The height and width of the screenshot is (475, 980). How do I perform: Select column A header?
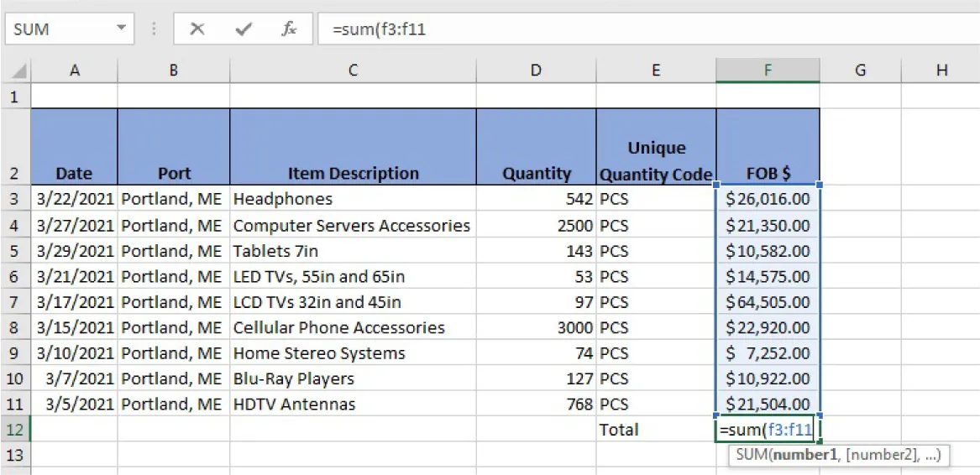click(x=75, y=71)
